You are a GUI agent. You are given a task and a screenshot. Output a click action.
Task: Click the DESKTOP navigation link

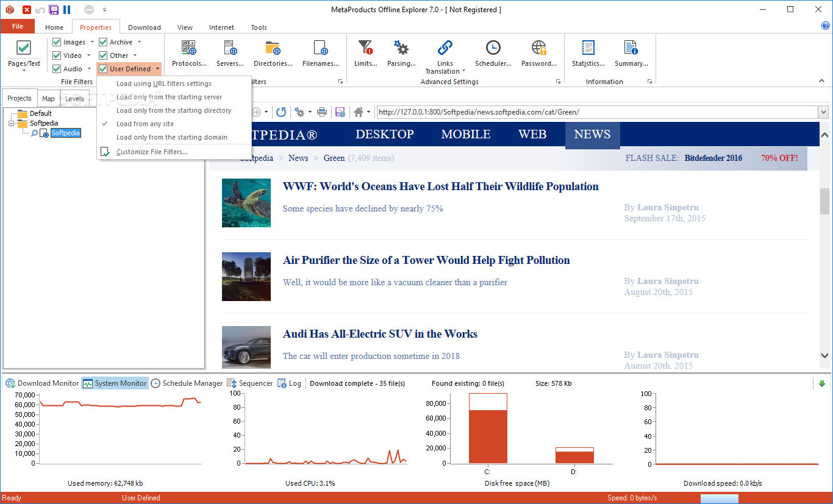(385, 135)
